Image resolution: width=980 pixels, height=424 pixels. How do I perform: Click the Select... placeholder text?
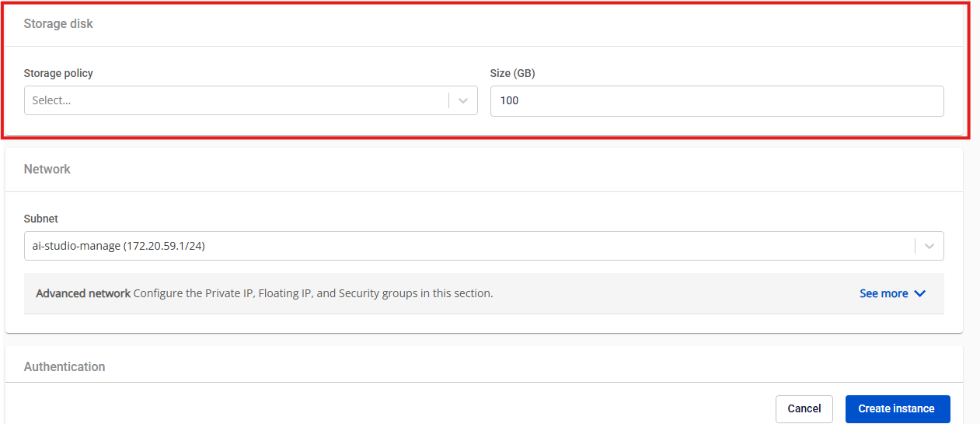click(x=51, y=100)
